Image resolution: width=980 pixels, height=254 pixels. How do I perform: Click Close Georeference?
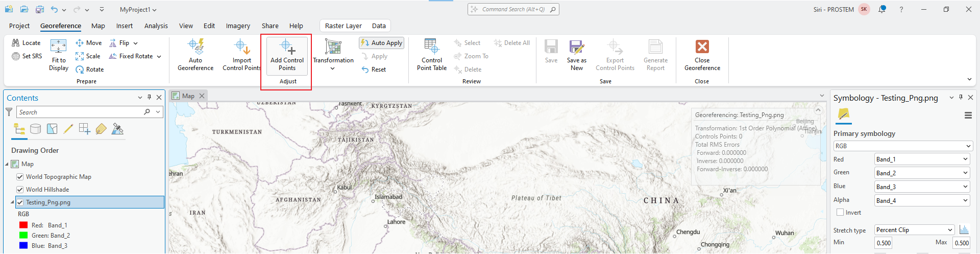click(x=702, y=55)
